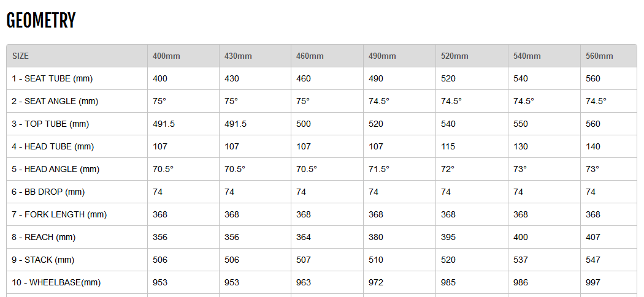Click the 540mm size column header
The height and width of the screenshot is (297, 644).
pyautogui.click(x=527, y=56)
